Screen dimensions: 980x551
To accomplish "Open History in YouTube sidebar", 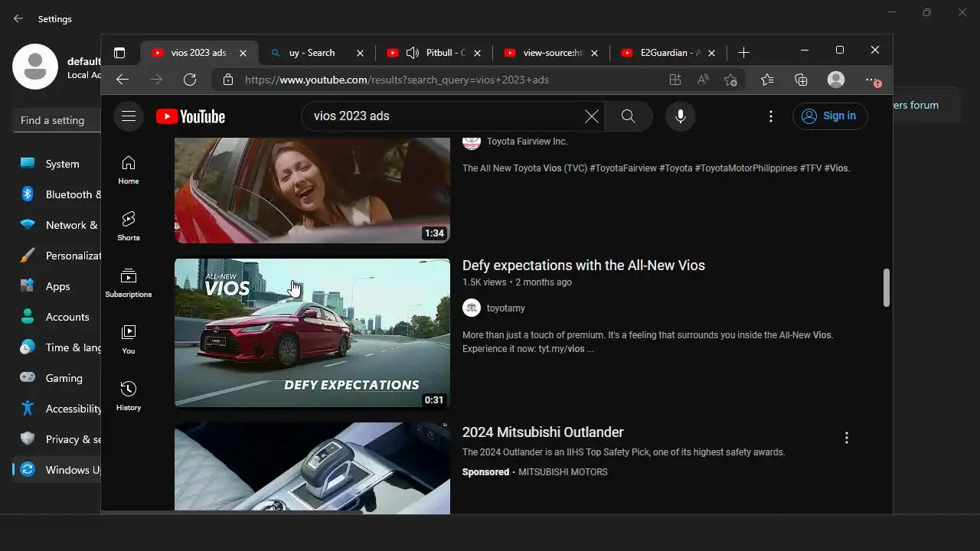I will [x=129, y=396].
